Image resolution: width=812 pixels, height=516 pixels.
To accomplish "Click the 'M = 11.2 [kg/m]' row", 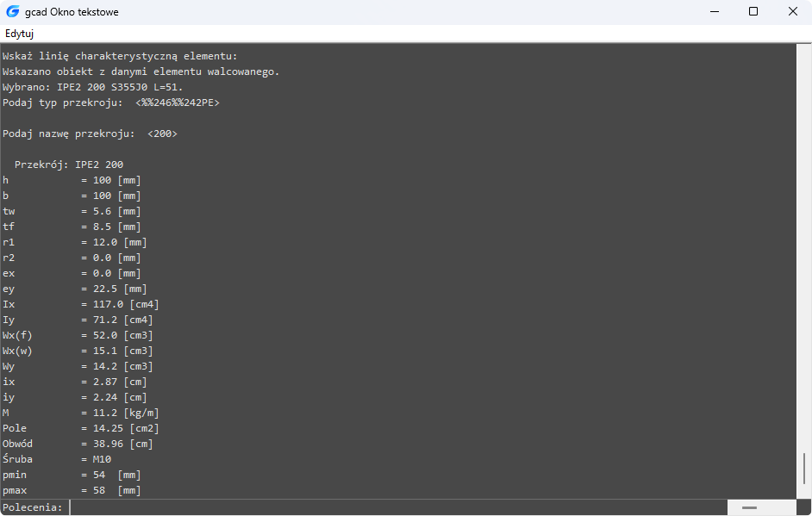I will tap(81, 413).
